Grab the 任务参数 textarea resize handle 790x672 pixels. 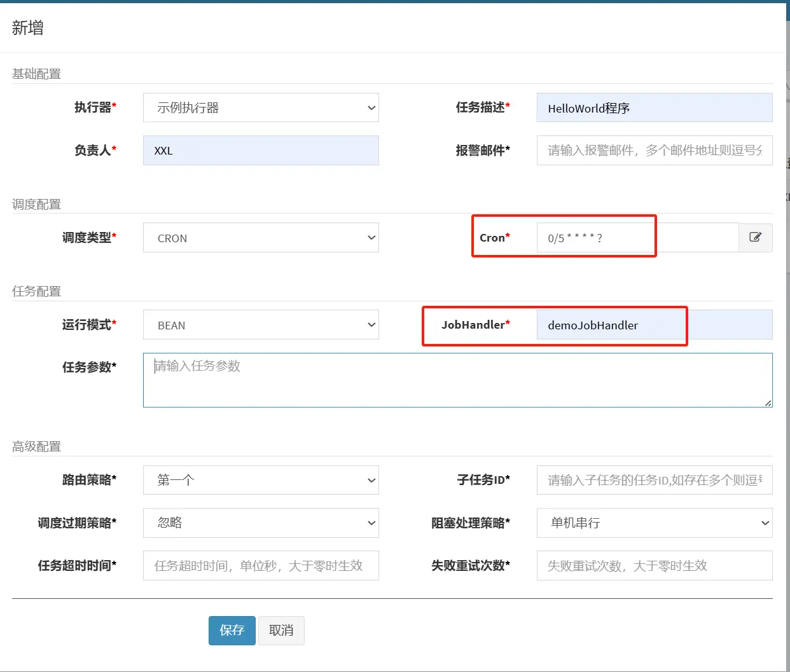coord(768,403)
